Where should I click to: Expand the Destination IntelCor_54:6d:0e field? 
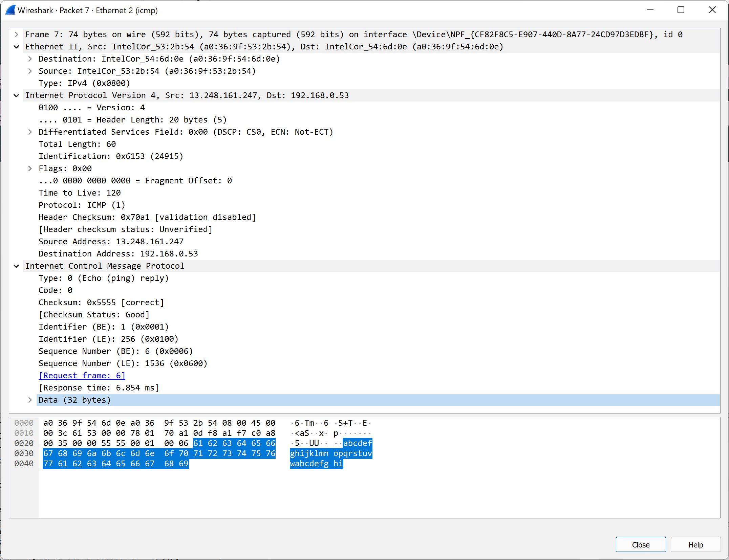30,59
